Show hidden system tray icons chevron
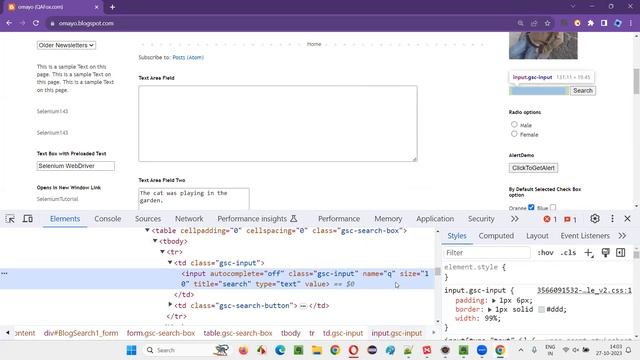 tap(521, 350)
